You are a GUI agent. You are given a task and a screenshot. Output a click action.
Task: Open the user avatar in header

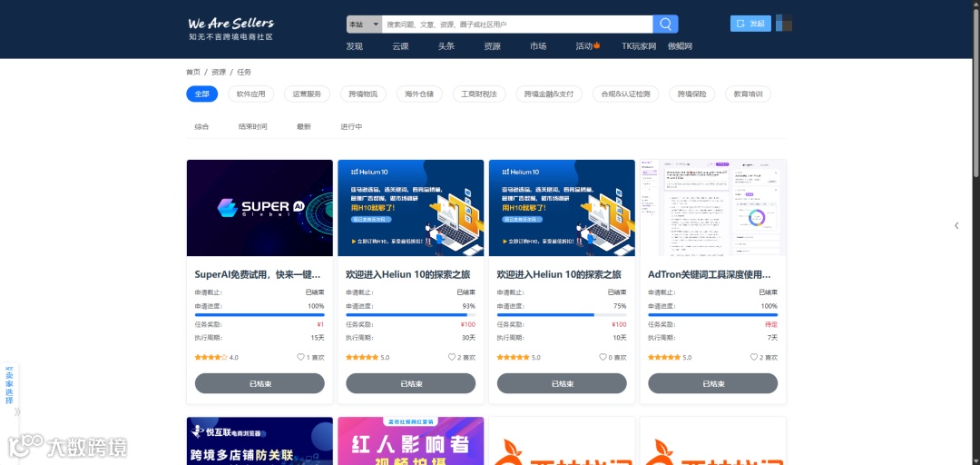tap(784, 23)
